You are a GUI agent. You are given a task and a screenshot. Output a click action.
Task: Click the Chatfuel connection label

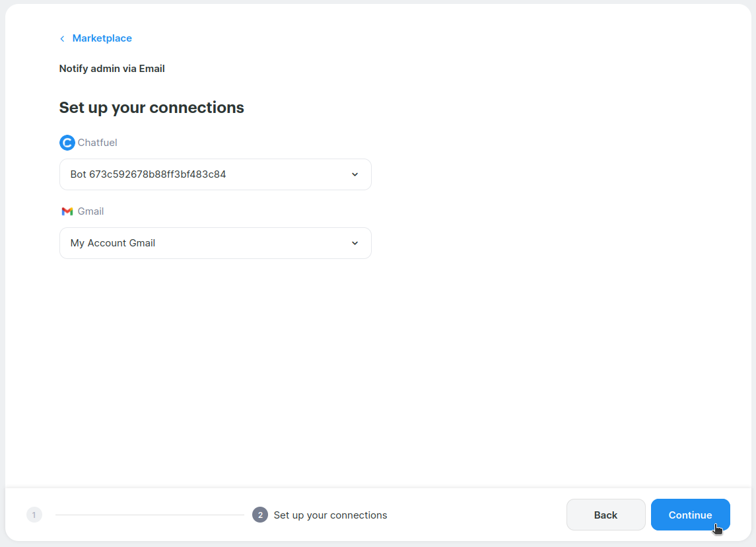(97, 143)
